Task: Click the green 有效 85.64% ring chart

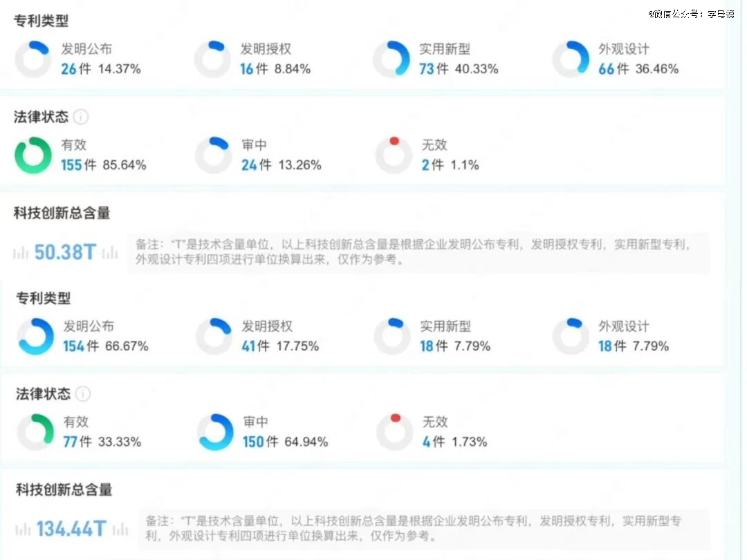Action: click(x=33, y=156)
